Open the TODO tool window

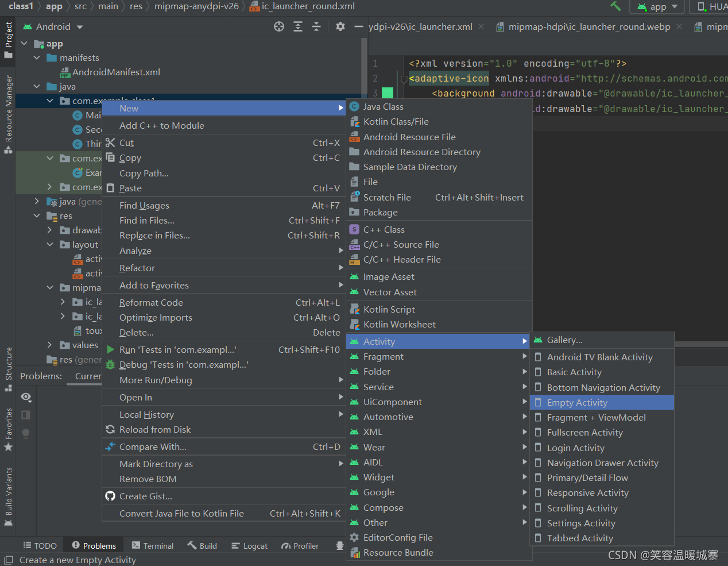[40, 546]
